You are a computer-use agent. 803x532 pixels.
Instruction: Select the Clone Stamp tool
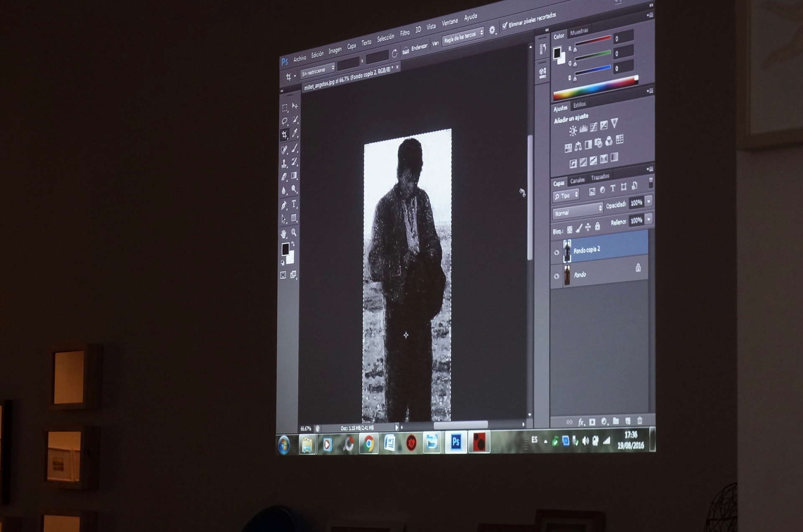[284, 163]
